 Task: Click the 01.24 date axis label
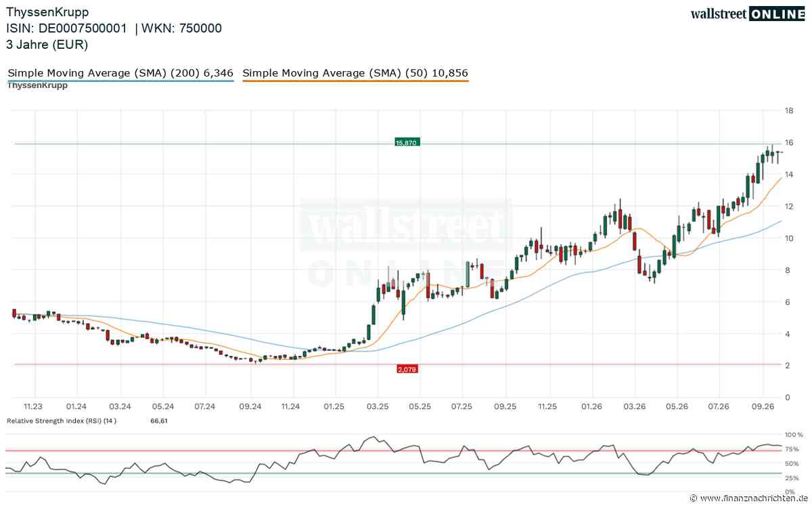(x=76, y=406)
